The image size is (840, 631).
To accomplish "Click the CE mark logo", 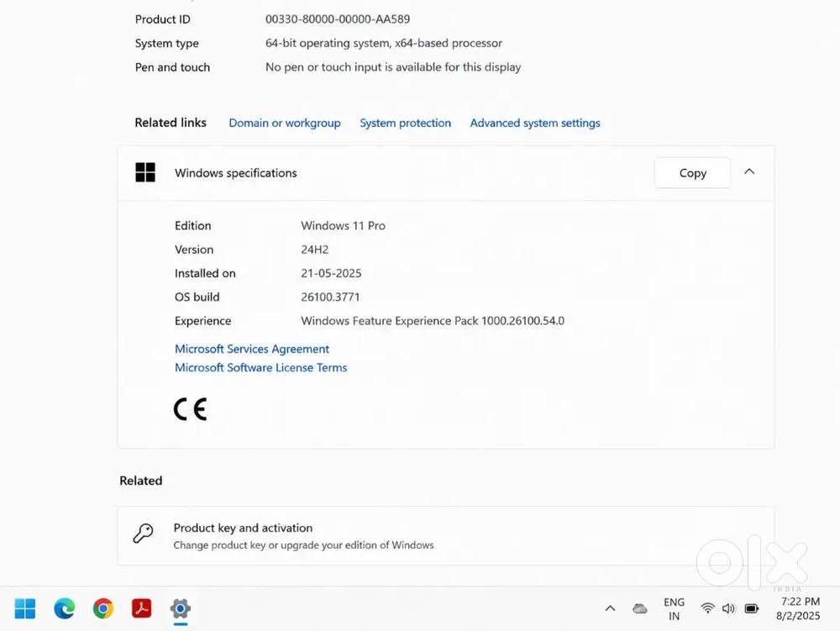I will coord(190,409).
